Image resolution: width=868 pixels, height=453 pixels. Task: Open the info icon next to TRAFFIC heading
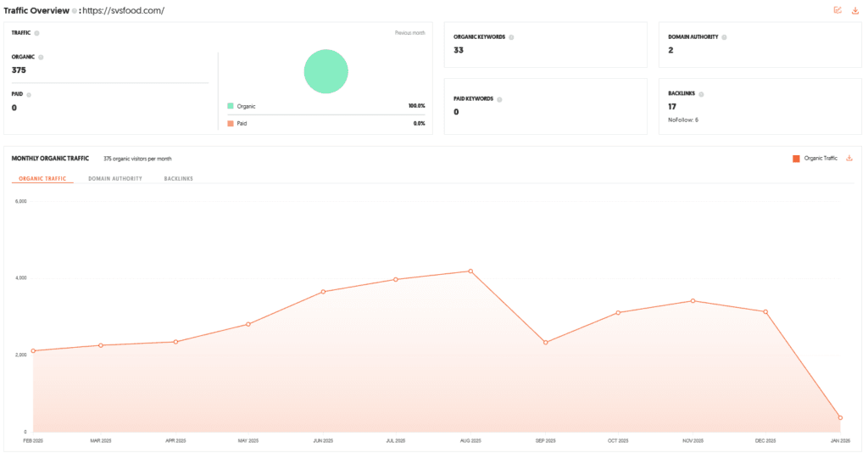[36, 33]
